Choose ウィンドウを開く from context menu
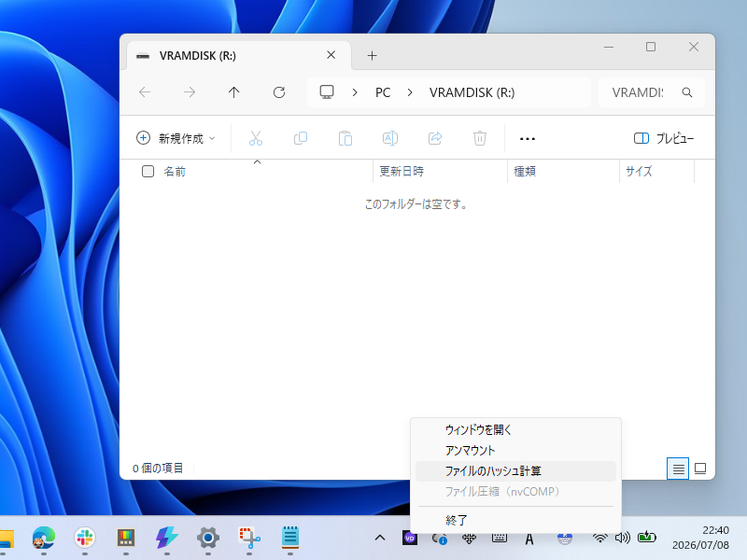The width and height of the screenshot is (747, 560). point(515,429)
